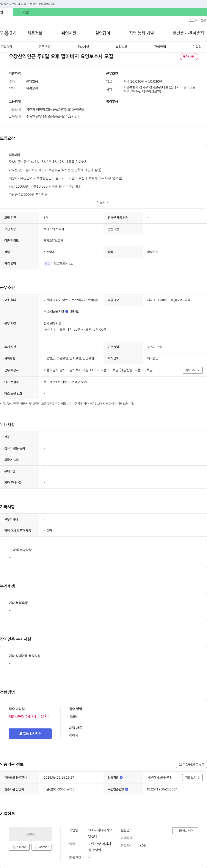Click 시급 13000원 (기본10,030 + 주휴 등 기타수당 포함) line
The height and width of the screenshot is (868, 207).
[45, 186]
